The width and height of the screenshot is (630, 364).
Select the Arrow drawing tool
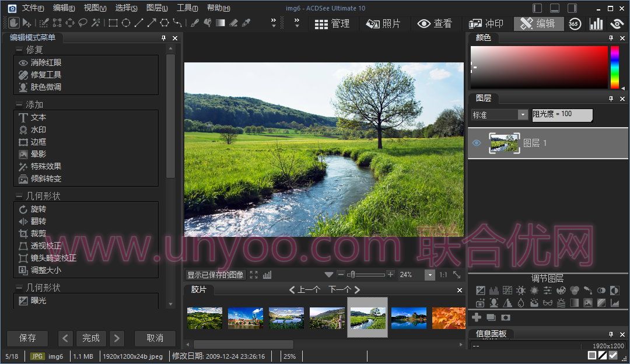[152, 23]
